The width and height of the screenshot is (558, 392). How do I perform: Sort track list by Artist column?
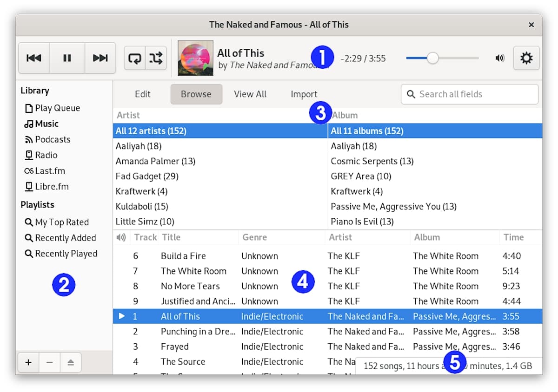367,237
